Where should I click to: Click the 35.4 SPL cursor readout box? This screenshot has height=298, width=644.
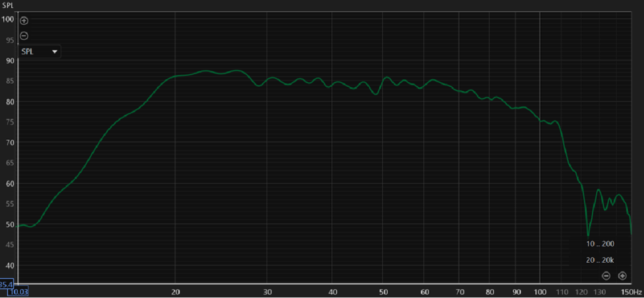[x=7, y=285]
